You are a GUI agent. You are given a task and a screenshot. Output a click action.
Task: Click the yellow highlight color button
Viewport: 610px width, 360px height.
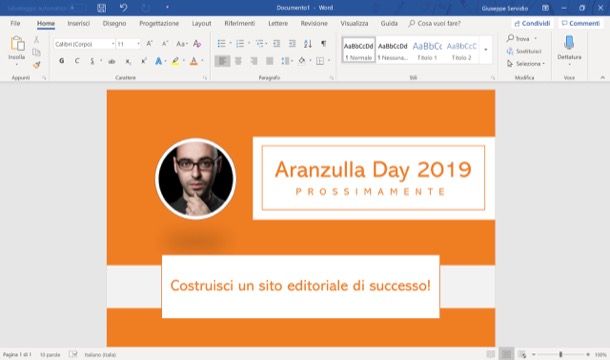(175, 61)
